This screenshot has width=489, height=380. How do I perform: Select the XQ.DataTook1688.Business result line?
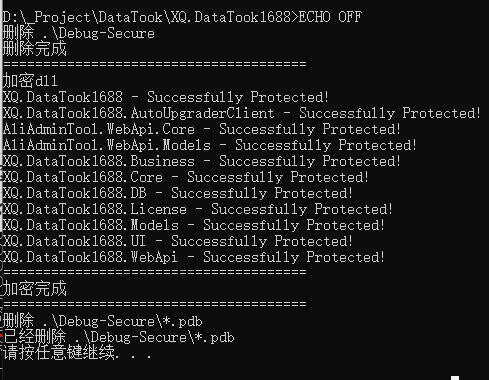pos(202,161)
